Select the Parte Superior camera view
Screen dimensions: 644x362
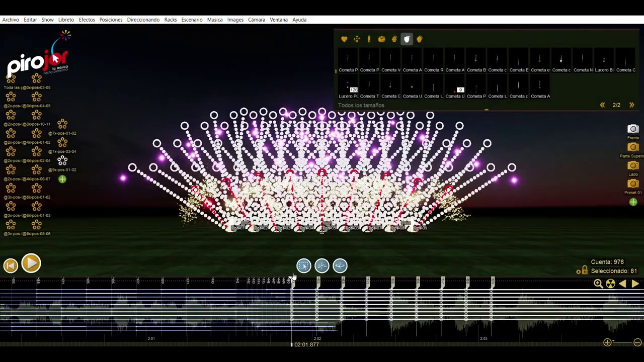click(x=633, y=147)
